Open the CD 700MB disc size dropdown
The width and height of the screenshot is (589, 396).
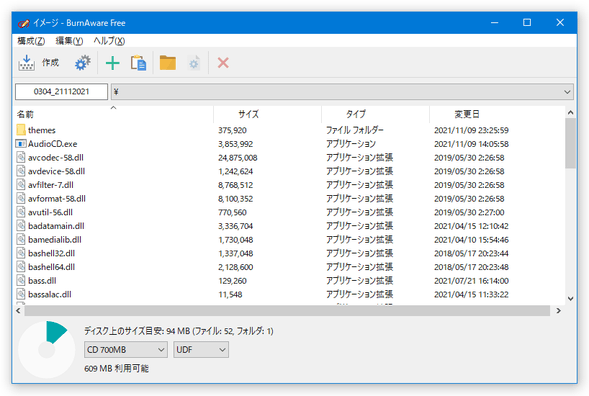click(x=126, y=350)
